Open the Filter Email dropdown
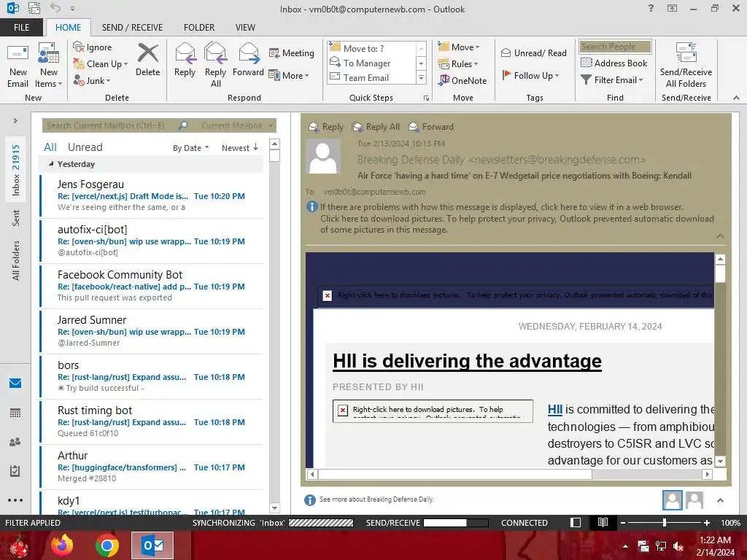Screen dimensions: 747x560 [x=612, y=80]
